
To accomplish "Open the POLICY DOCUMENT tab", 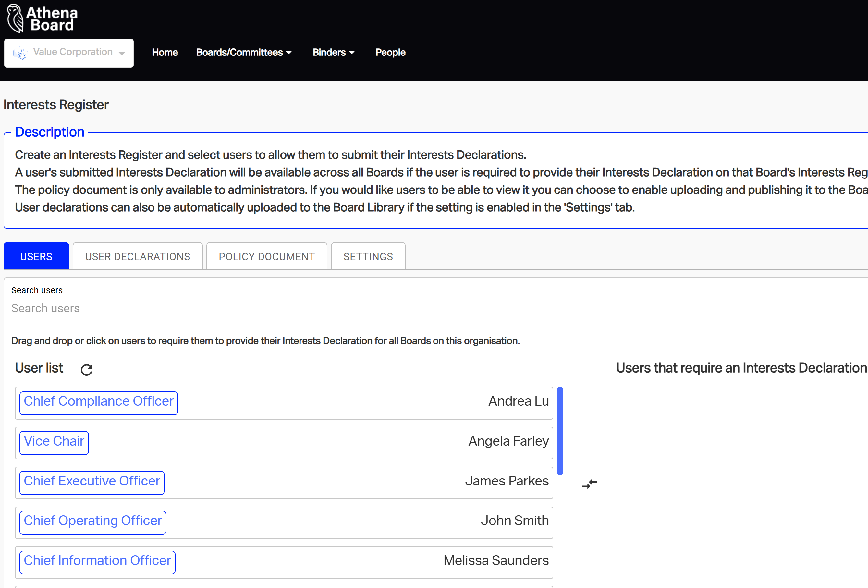I will (267, 256).
